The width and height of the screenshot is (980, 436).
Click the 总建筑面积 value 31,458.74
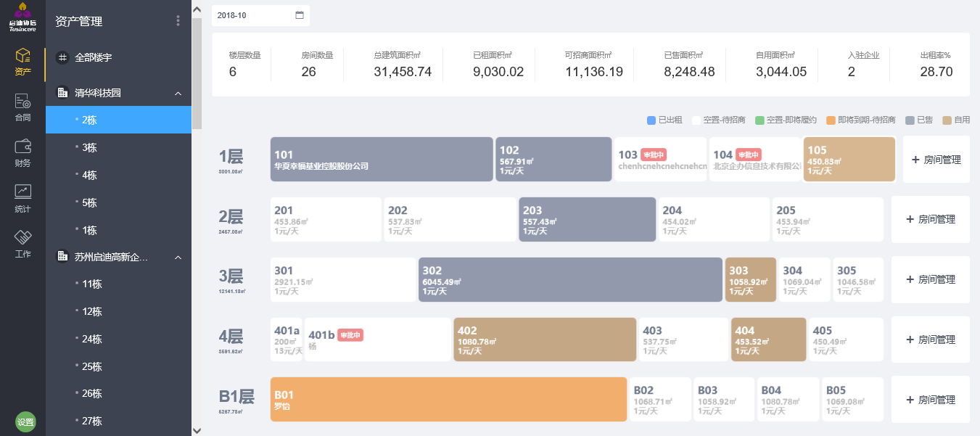pyautogui.click(x=403, y=71)
